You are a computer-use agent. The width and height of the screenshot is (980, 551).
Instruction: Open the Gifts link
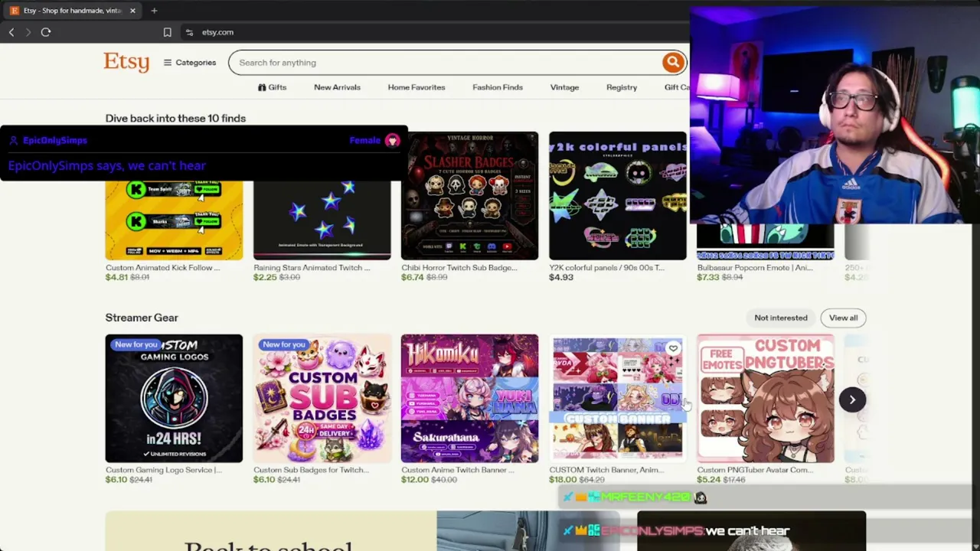(x=272, y=87)
